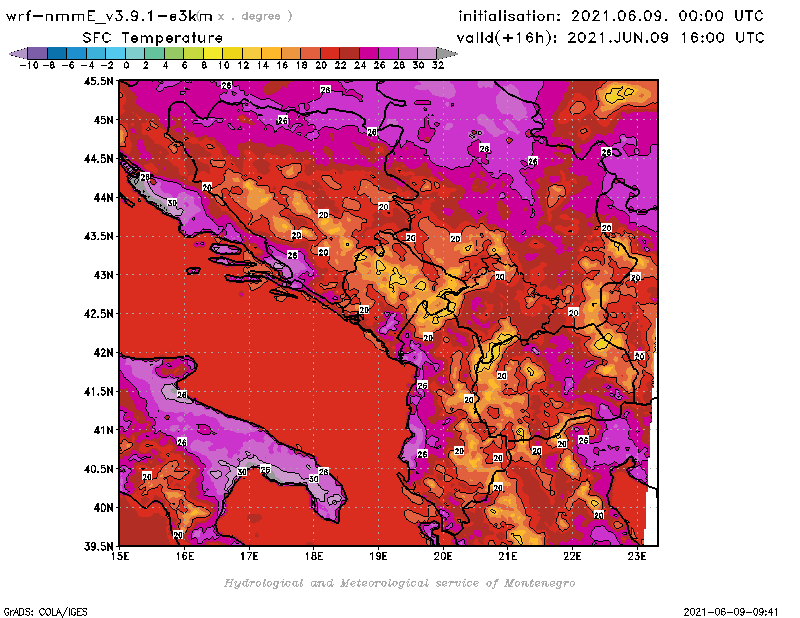Screen dimensions: 800x618
Task: Click the 'GrADS: COLA/IGES' credit text
Action: [46, 612]
